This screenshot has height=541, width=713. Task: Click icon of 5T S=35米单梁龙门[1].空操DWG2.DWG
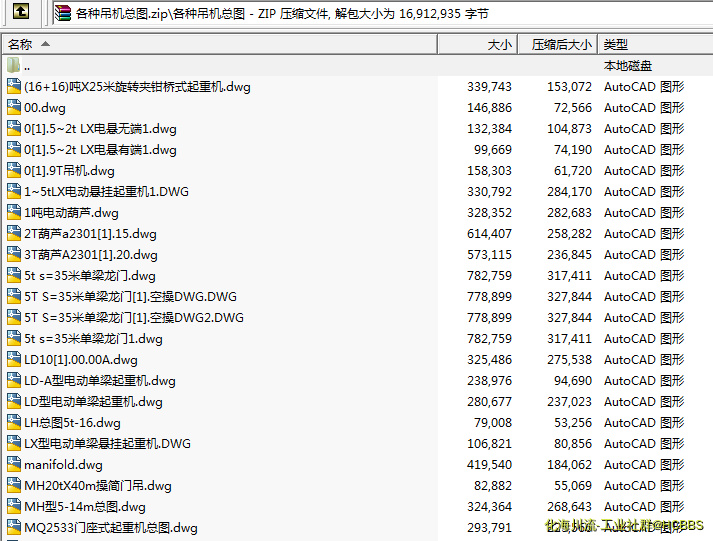(x=14, y=317)
